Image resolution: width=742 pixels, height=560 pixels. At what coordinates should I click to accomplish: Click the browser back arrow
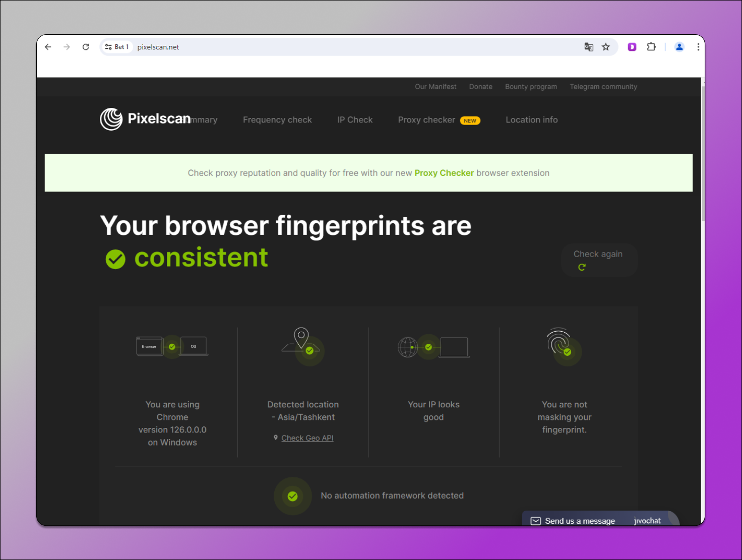pos(48,47)
